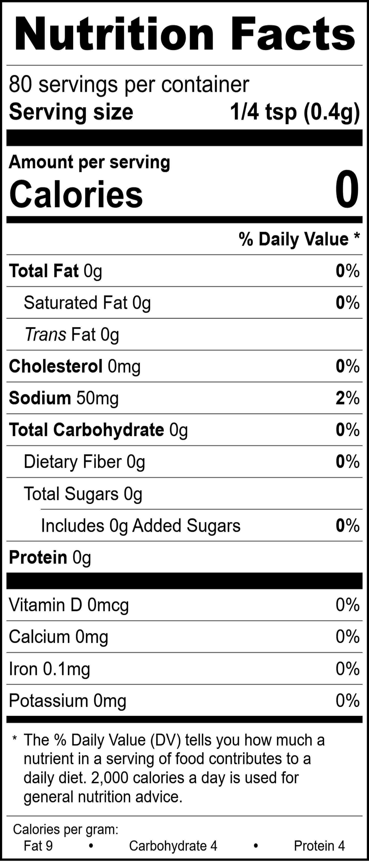Select the Total Fat 0g row label
The image size is (369, 868).
point(56,271)
